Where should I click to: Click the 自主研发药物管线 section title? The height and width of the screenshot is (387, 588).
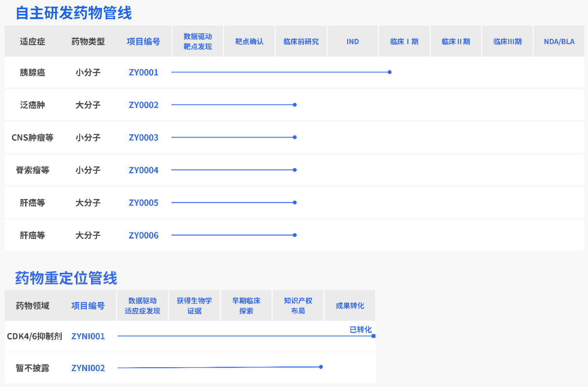point(73,13)
